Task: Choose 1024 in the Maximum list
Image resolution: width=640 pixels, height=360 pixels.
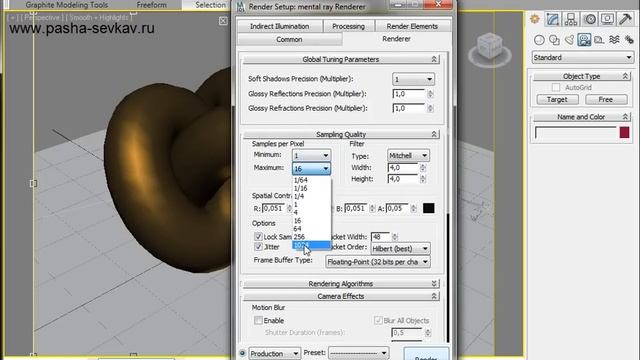Action: tap(311, 245)
